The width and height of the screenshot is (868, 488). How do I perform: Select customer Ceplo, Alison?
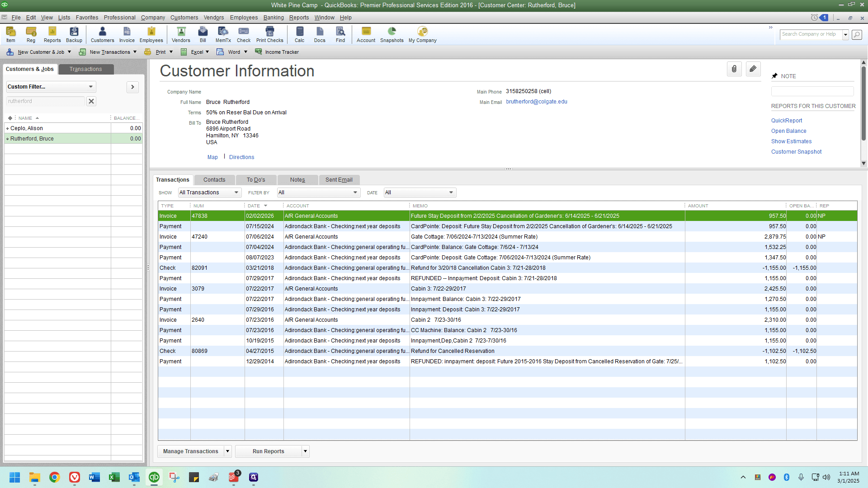coord(74,128)
